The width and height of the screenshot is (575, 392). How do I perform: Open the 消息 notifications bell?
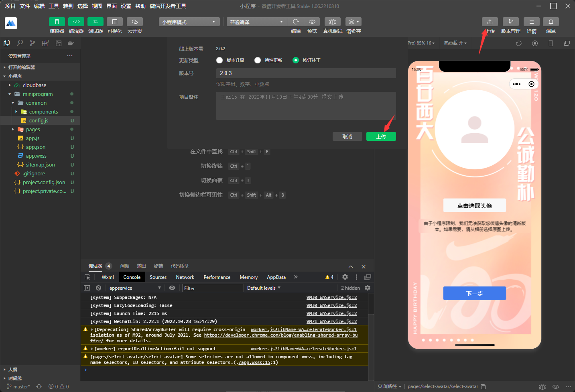tap(551, 22)
